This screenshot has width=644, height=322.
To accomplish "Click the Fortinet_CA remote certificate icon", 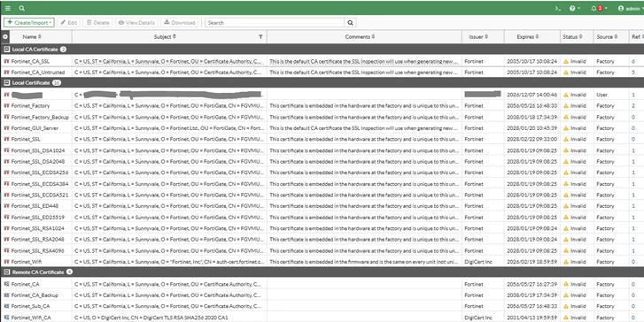I will (6, 284).
